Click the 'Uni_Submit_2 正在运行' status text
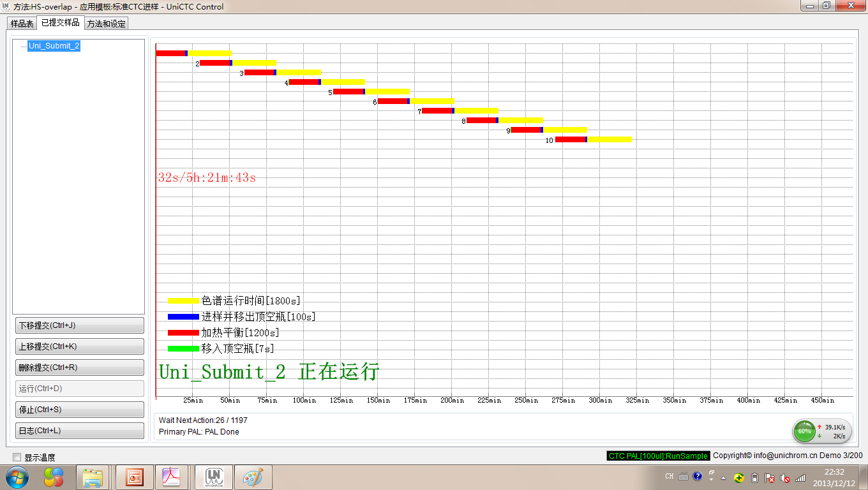 tap(269, 371)
